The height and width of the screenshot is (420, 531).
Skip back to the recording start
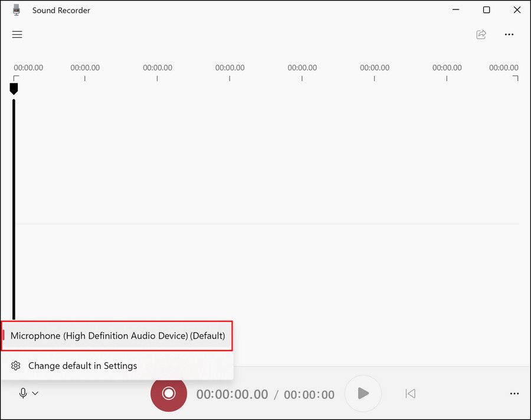point(410,393)
